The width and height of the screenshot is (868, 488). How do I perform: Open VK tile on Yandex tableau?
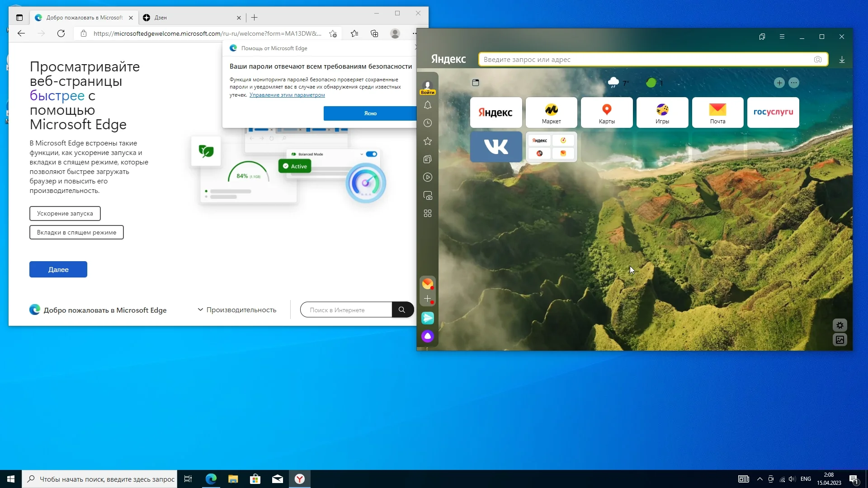pos(496,147)
